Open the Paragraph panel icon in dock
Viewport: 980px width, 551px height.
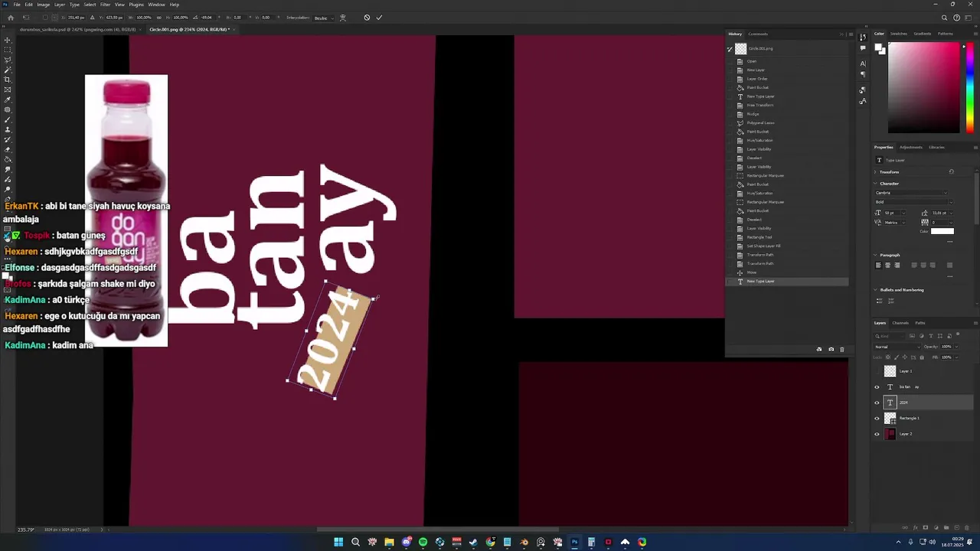click(x=863, y=74)
